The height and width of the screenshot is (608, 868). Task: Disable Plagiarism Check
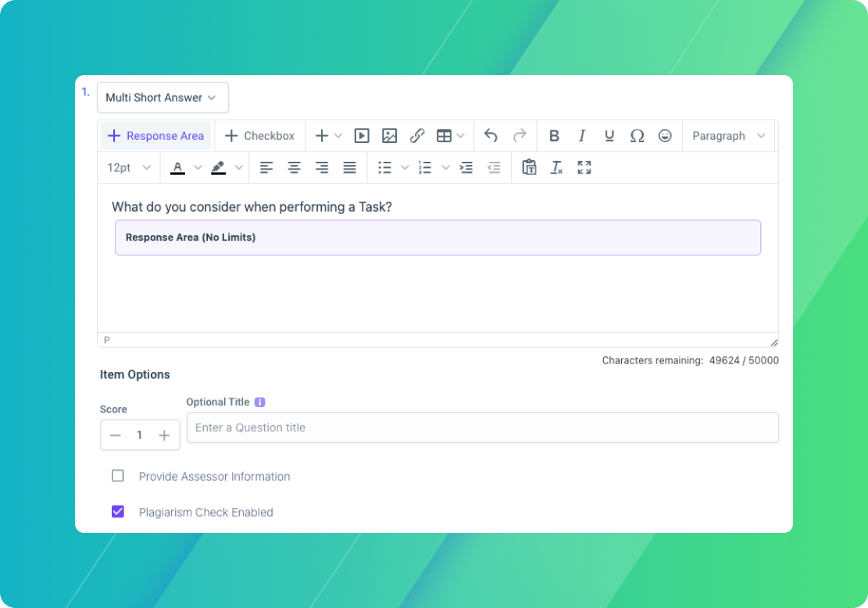click(118, 511)
